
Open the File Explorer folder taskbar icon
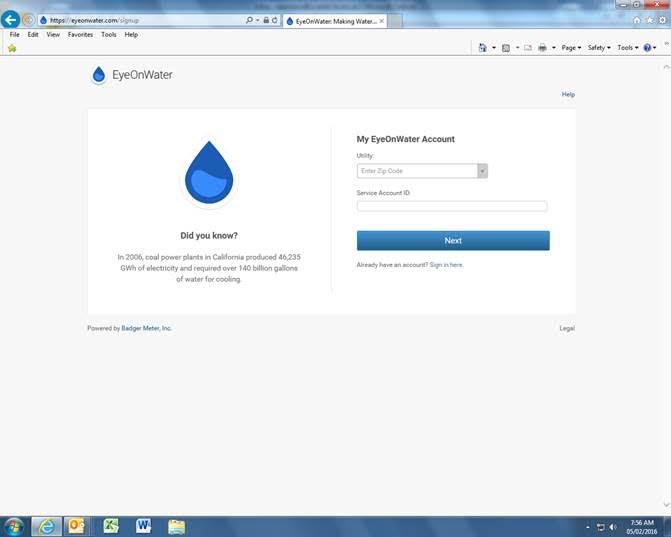tap(176, 527)
